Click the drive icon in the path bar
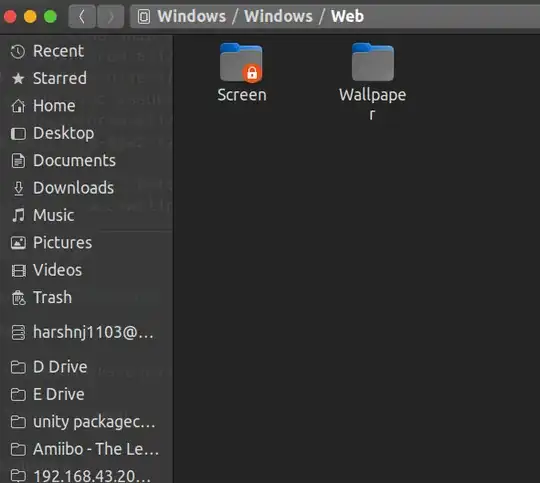 tap(144, 17)
